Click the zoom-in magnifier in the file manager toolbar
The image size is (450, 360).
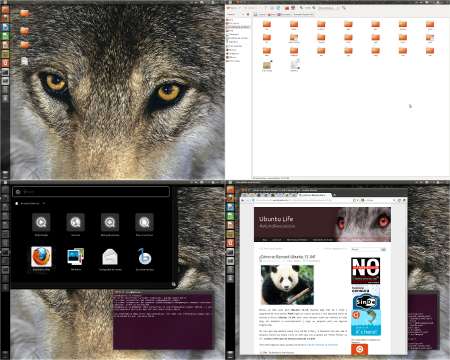point(314,8)
